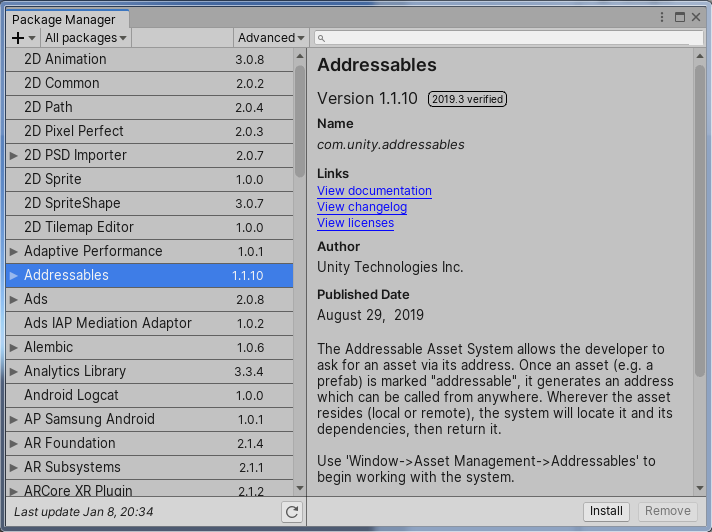Click package list scroll down arrow
712x532 pixels.
click(300, 488)
